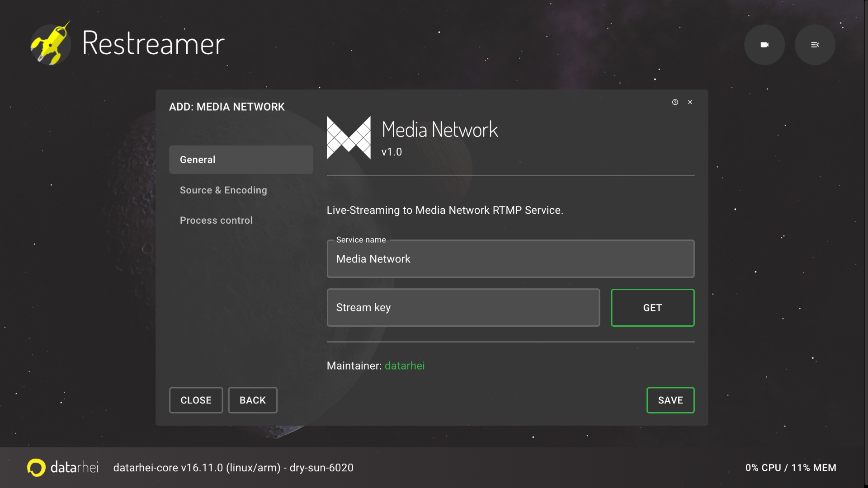
Task: Click the CPU and MEM usage status
Action: click(791, 468)
